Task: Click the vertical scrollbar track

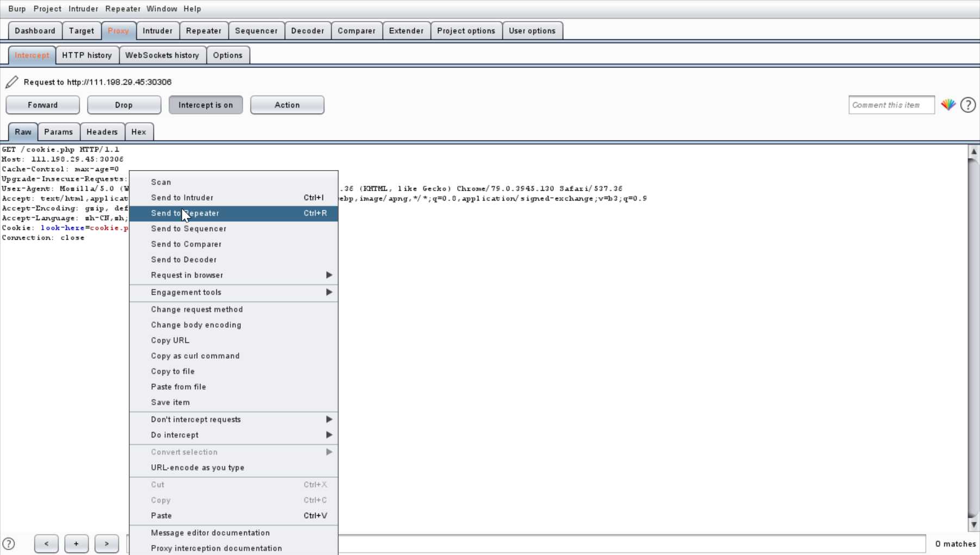Action: click(973, 338)
